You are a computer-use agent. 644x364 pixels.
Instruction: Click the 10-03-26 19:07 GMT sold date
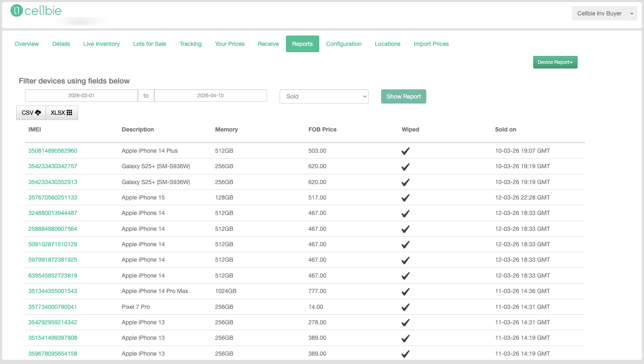[x=522, y=151]
